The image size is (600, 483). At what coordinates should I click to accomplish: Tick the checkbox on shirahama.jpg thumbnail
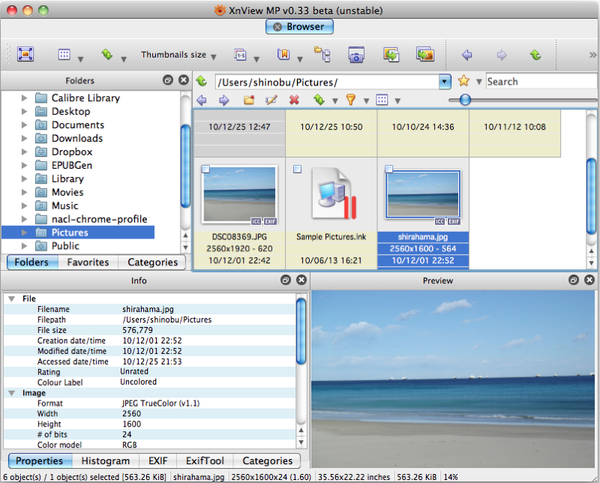click(389, 171)
